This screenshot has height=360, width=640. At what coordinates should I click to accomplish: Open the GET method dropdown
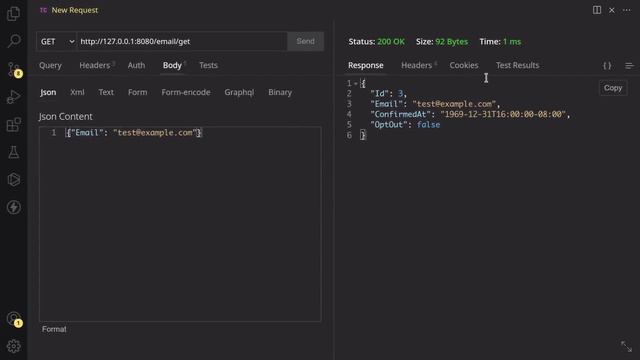tap(57, 41)
